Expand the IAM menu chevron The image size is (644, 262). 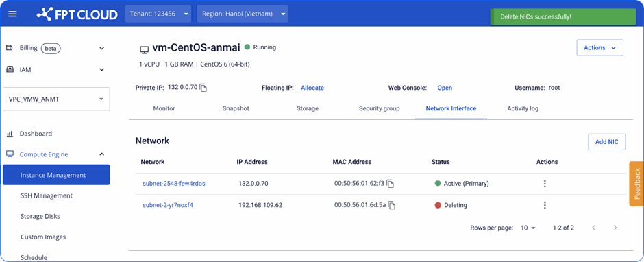tap(102, 69)
